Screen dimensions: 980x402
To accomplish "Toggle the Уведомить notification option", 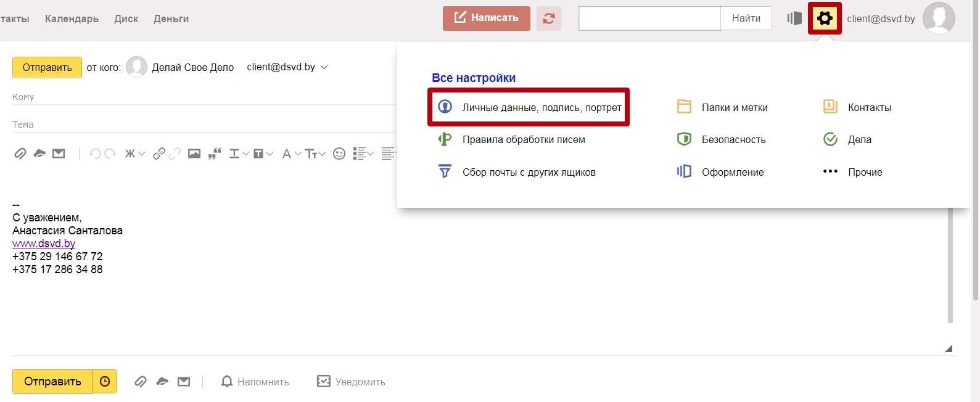I will 351,382.
